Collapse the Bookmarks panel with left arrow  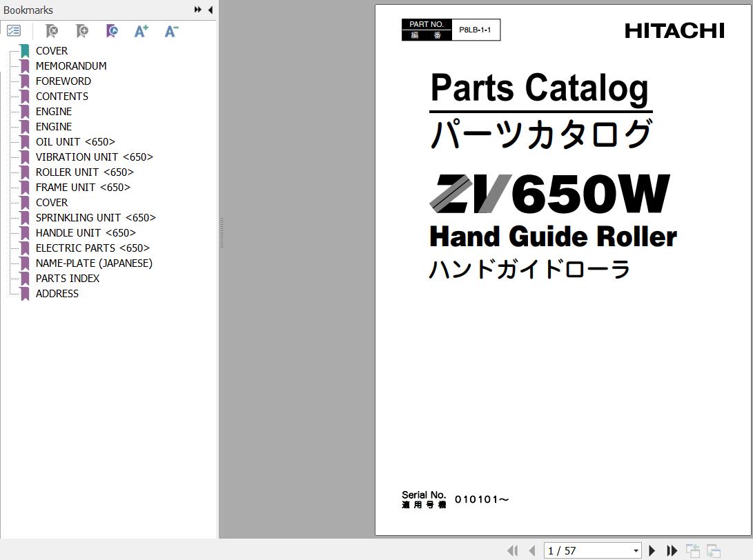(x=210, y=10)
